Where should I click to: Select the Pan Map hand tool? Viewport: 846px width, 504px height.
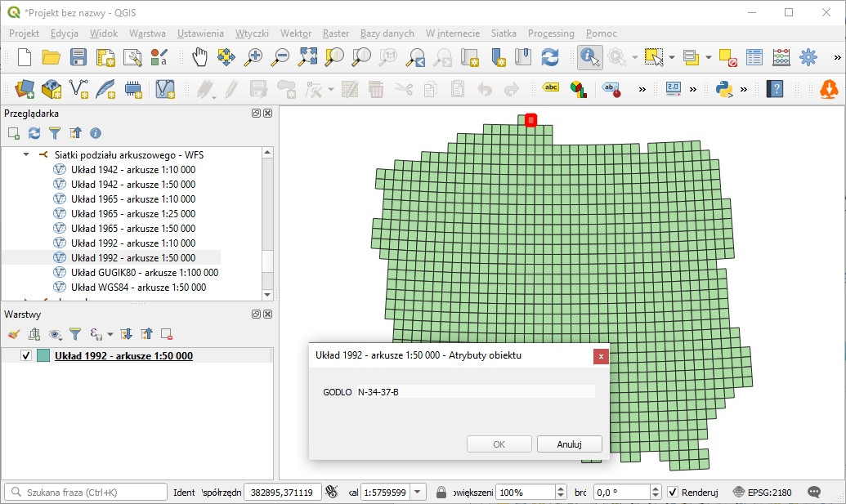(x=200, y=57)
